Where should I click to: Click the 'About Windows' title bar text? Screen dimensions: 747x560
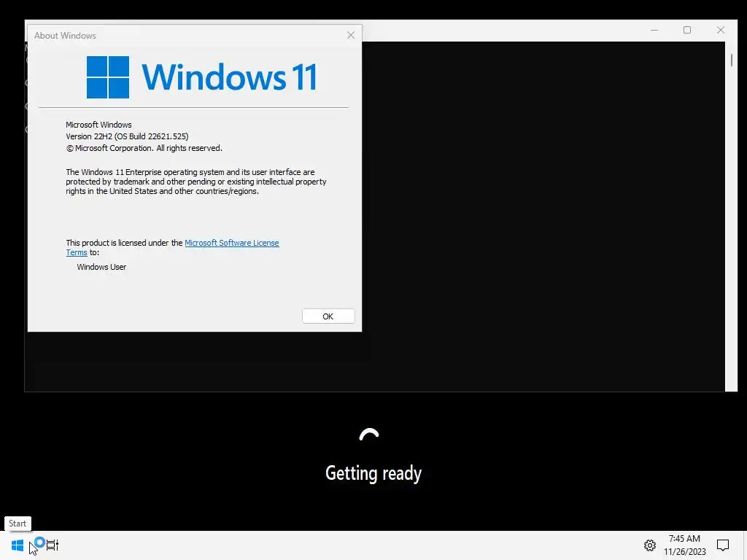[65, 36]
